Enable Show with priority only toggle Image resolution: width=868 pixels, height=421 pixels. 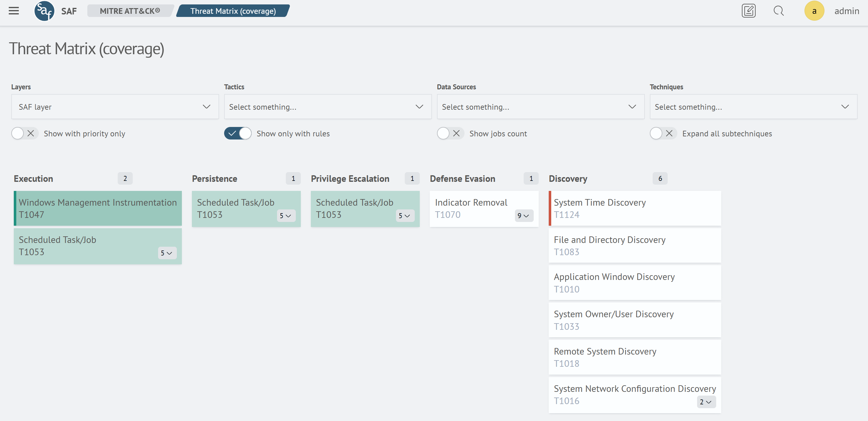(24, 134)
